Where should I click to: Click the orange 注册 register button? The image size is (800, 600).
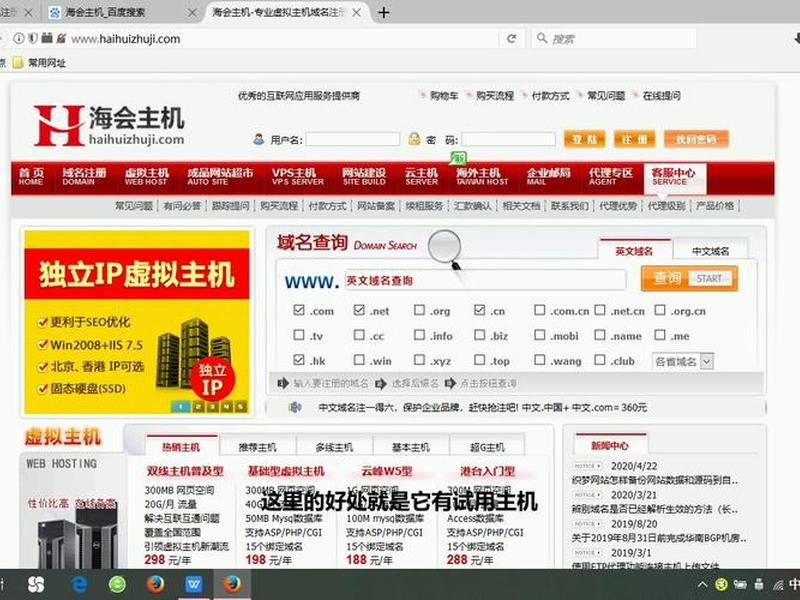click(634, 139)
